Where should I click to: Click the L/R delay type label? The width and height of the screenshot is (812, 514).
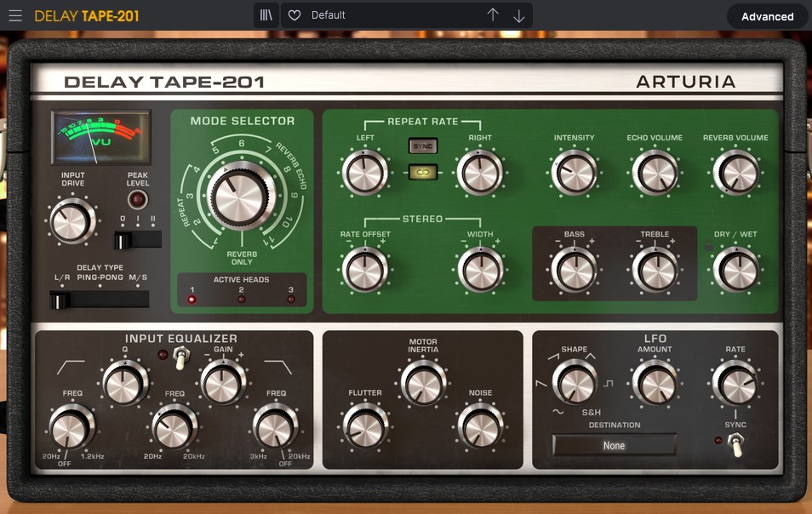click(x=62, y=277)
